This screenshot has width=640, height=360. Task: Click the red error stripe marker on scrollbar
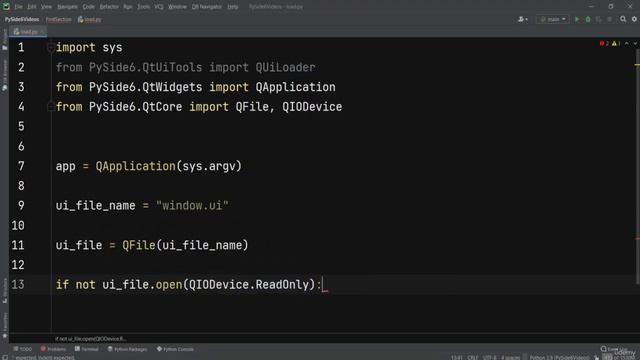click(x=637, y=239)
